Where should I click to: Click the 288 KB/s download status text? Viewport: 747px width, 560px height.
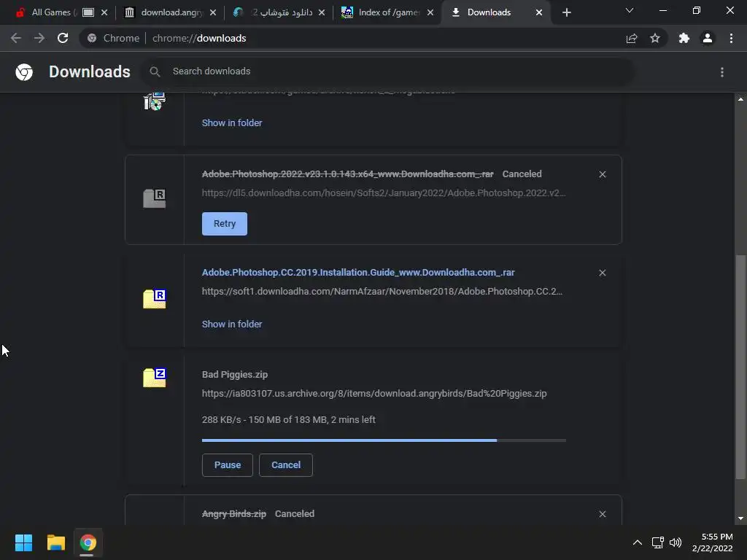point(288,420)
